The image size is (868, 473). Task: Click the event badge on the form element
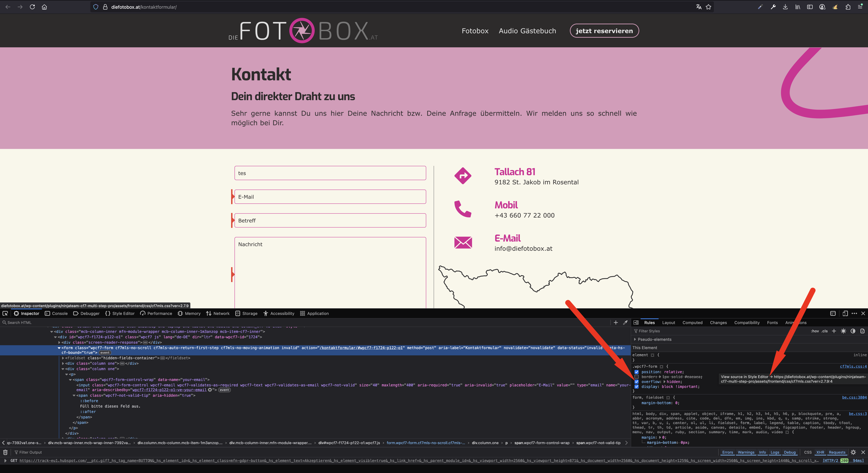pyautogui.click(x=105, y=353)
